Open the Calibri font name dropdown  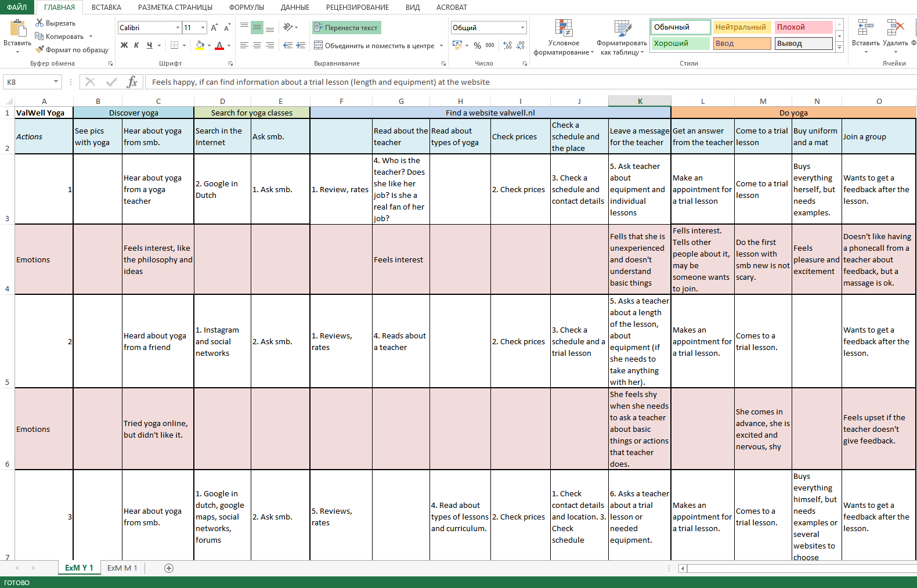click(x=178, y=27)
